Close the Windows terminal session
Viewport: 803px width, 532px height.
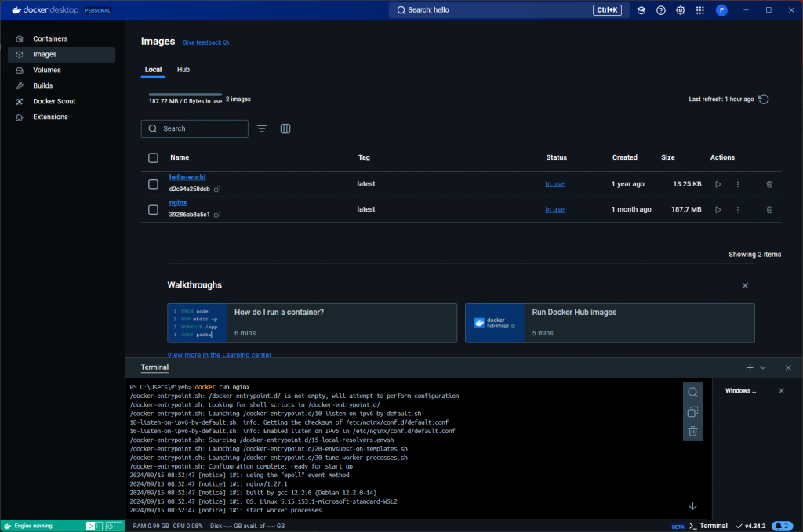[782, 391]
